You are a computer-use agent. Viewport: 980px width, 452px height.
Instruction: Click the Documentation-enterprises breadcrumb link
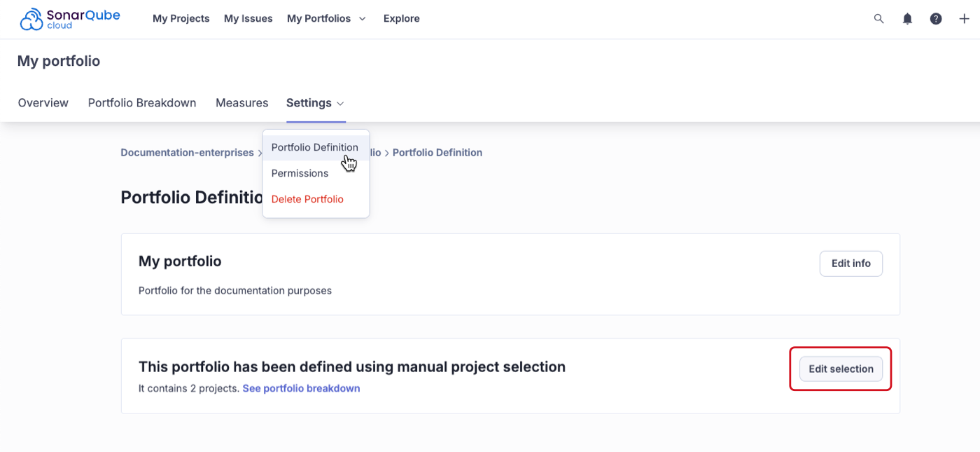(x=187, y=153)
